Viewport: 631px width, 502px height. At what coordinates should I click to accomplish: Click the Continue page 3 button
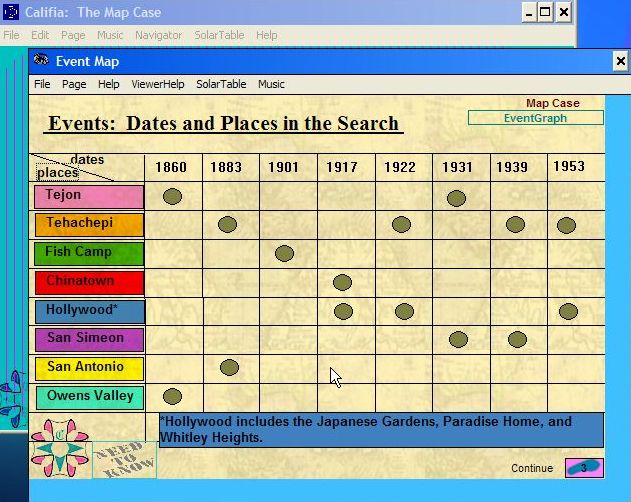(x=583, y=467)
